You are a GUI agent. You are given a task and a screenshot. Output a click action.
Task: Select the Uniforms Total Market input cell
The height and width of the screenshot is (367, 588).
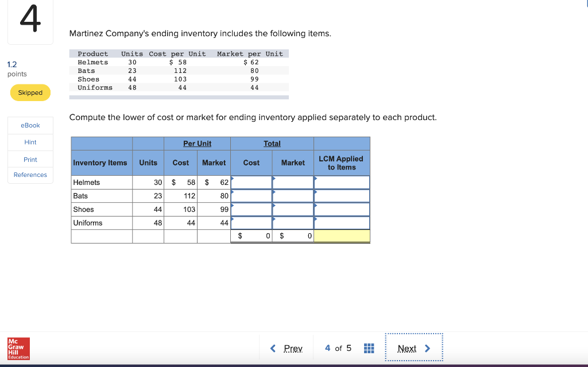click(293, 223)
